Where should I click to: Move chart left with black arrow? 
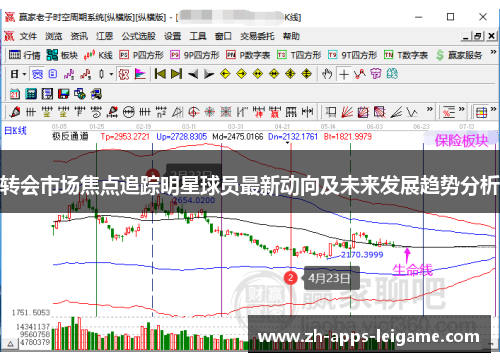193,74
